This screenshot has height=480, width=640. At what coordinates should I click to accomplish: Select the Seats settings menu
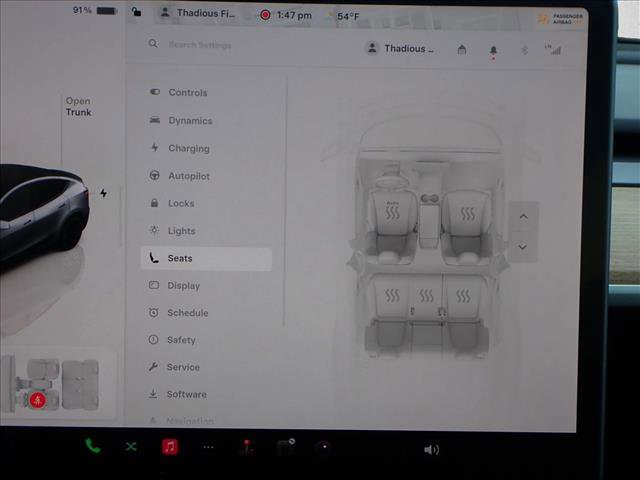coord(206,258)
